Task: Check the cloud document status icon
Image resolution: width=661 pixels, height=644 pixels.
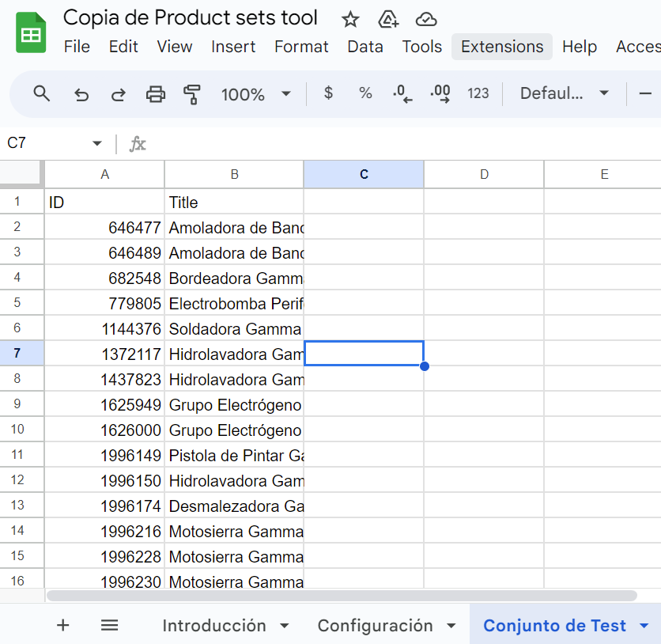Action: click(x=425, y=20)
